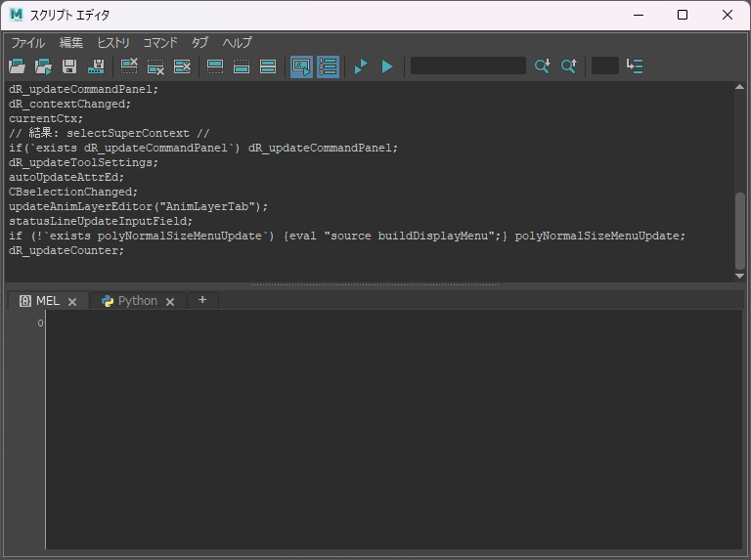Click the Source Script icon

[x=44, y=66]
